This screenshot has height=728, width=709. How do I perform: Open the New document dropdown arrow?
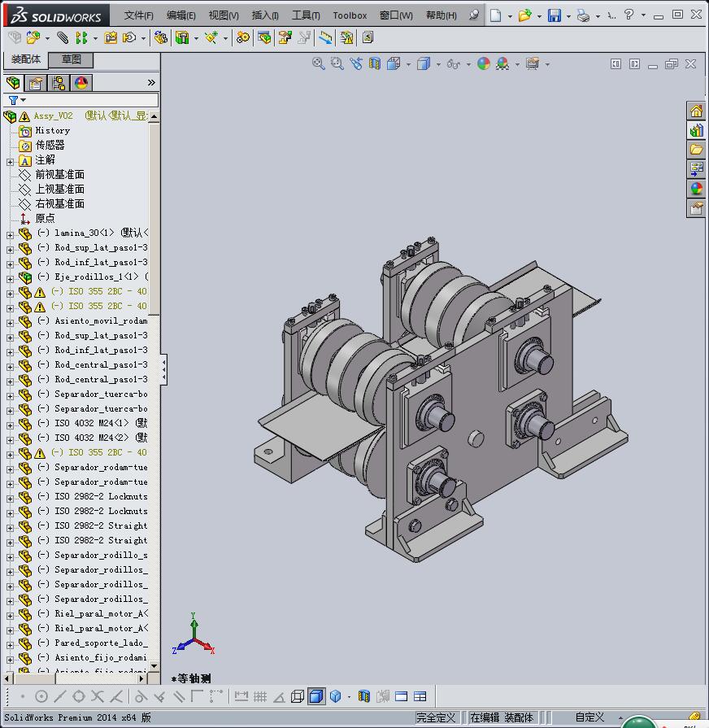click(x=510, y=16)
